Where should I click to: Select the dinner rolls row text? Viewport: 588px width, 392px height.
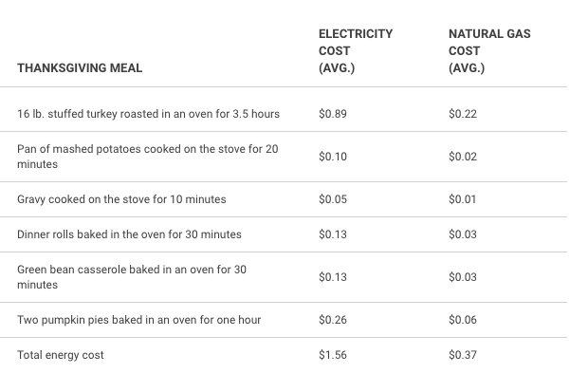coord(129,234)
